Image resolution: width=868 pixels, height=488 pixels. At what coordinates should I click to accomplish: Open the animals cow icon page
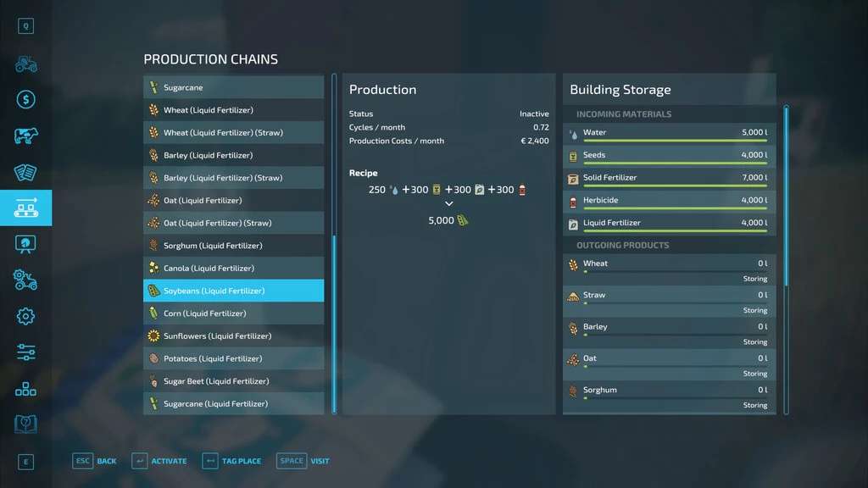(25, 136)
